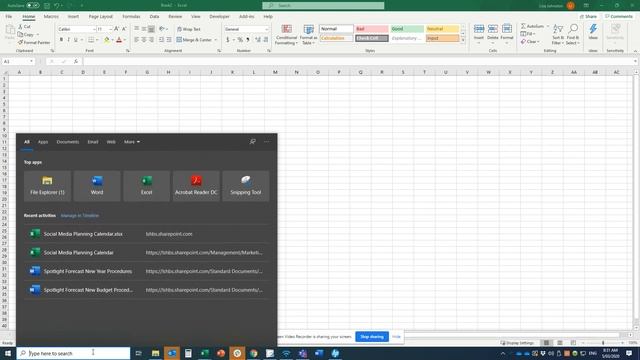Apply the Neutral cell style
This screenshot has height=360, width=640.
click(x=442, y=29)
